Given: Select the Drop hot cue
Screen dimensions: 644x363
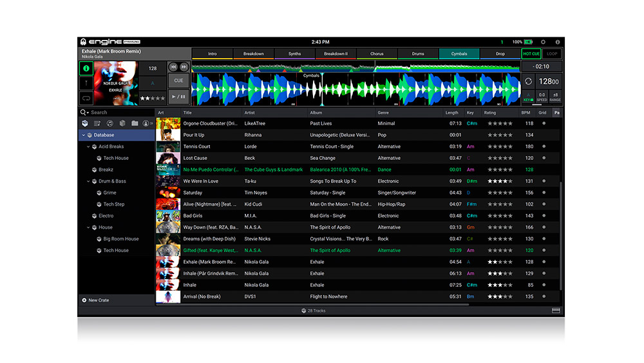Looking at the screenshot, I should 500,54.
